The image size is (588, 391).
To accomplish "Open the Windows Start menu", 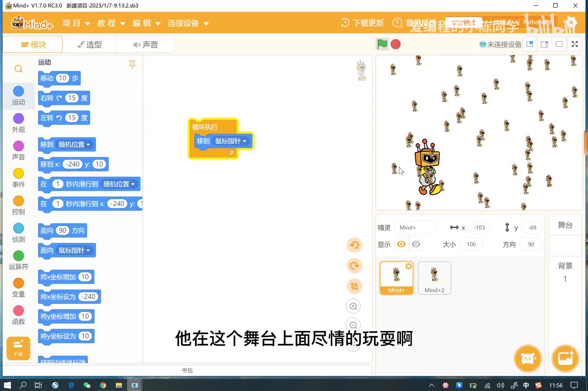I will pyautogui.click(x=7, y=385).
